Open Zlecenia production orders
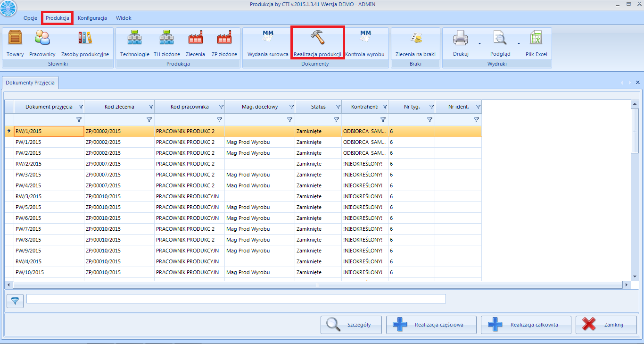 [x=195, y=43]
